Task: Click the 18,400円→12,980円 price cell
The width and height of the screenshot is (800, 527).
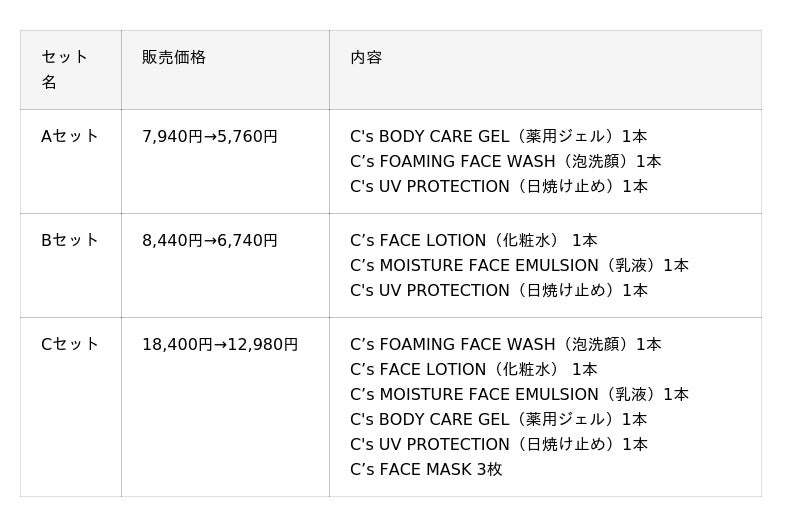Action: click(220, 344)
